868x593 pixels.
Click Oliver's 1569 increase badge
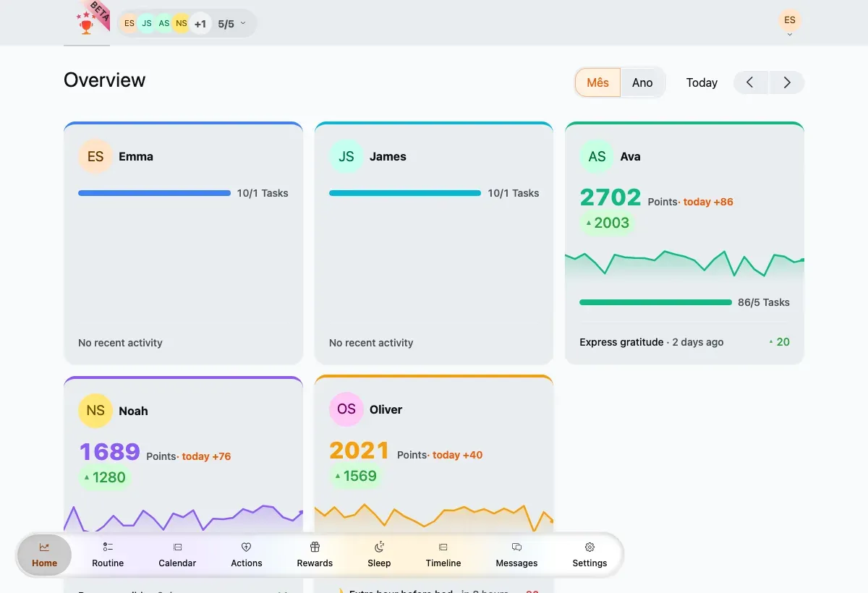355,476
